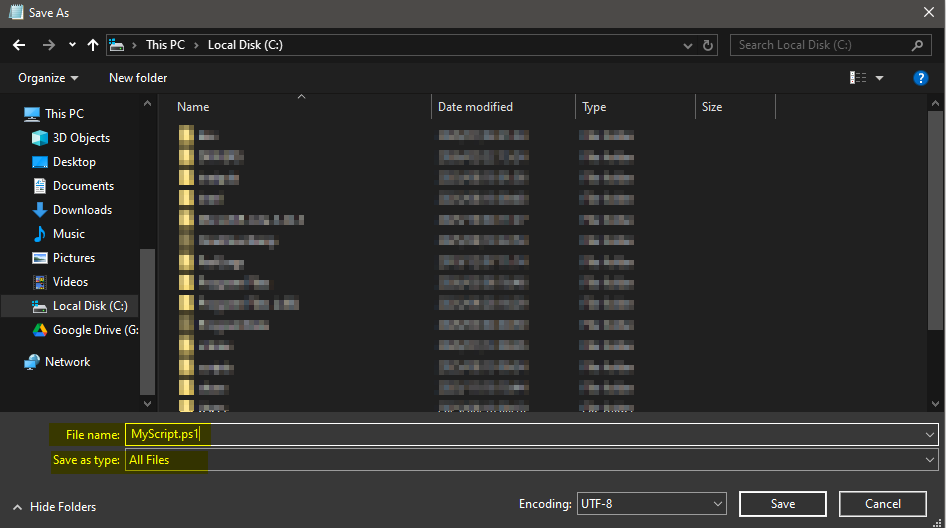The image size is (946, 528).
Task: Click the file list vertical scrollbar thumb
Action: pos(935,220)
